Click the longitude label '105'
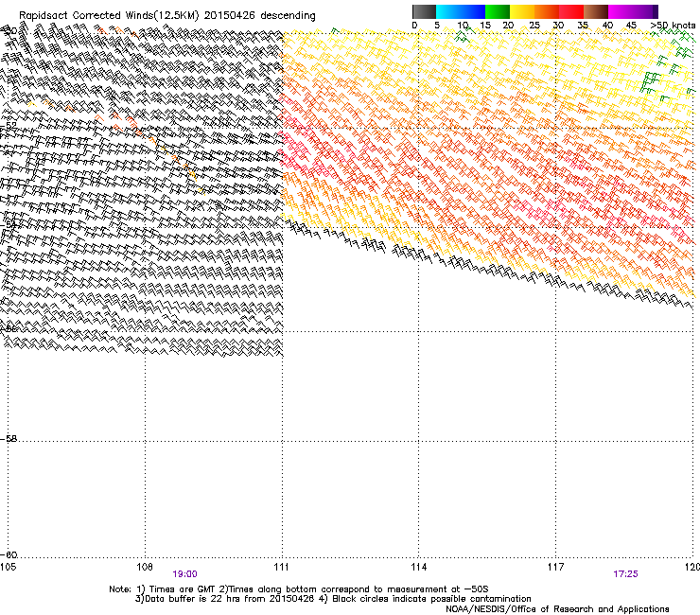Screen dimensions: 700x615 [x=8, y=567]
